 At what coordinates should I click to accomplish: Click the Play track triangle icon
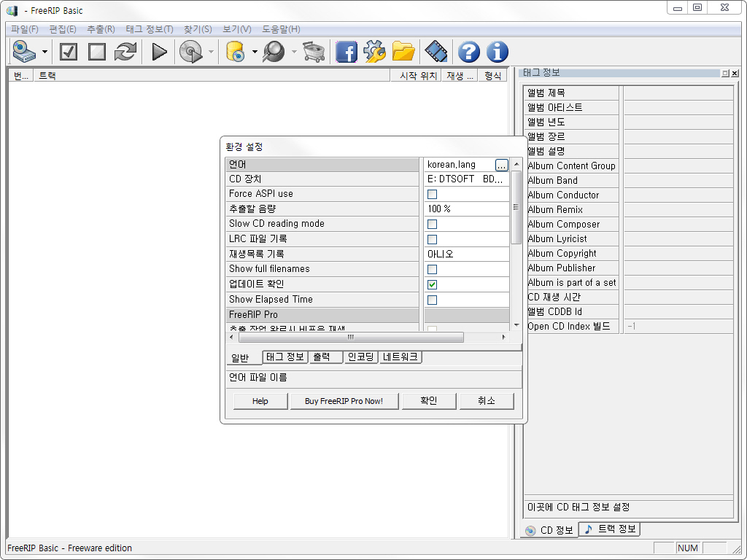[x=159, y=52]
